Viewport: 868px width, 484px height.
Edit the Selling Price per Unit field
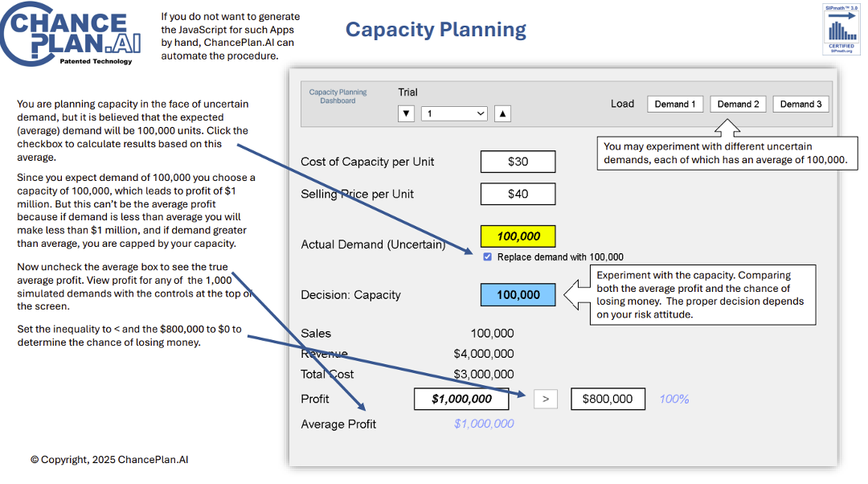[518, 194]
